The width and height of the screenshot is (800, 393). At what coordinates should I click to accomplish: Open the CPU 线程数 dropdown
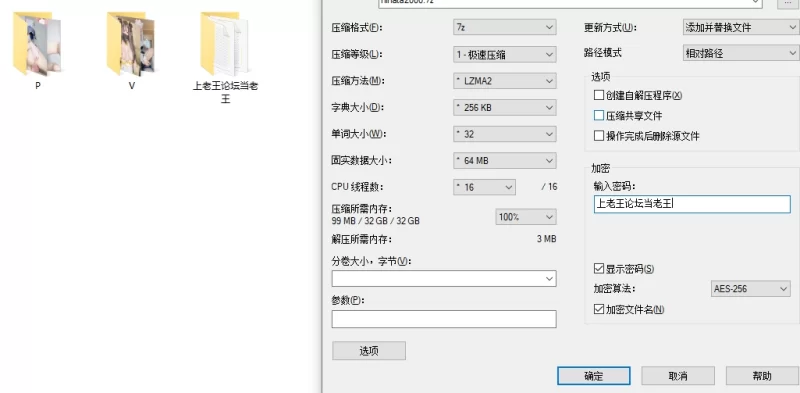point(484,187)
